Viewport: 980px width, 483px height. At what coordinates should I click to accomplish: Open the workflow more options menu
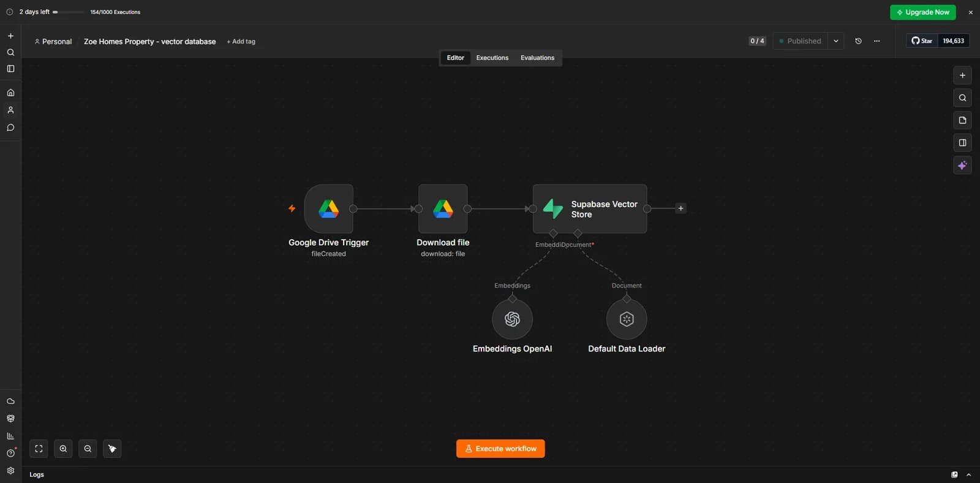pos(876,41)
